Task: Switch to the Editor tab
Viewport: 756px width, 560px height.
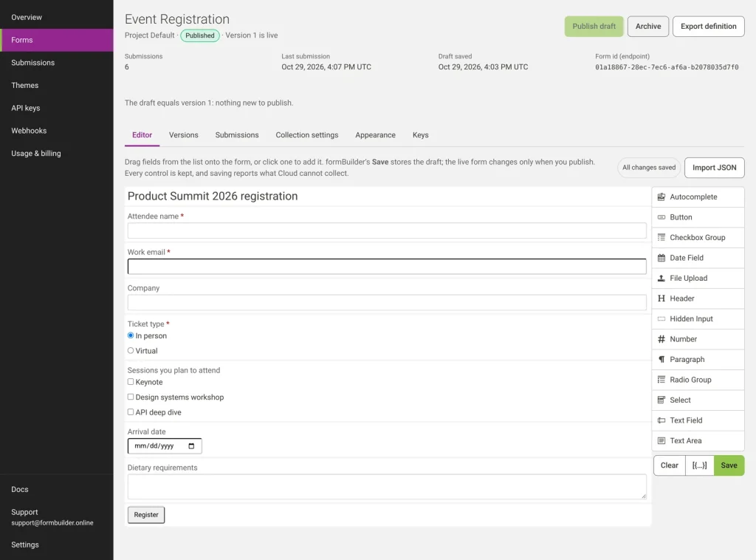Action: coord(142,135)
